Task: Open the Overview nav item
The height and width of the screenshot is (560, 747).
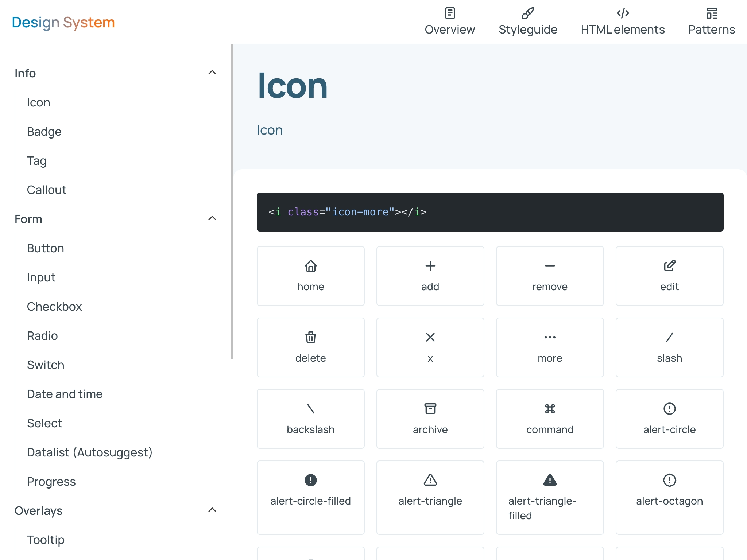Action: (450, 21)
